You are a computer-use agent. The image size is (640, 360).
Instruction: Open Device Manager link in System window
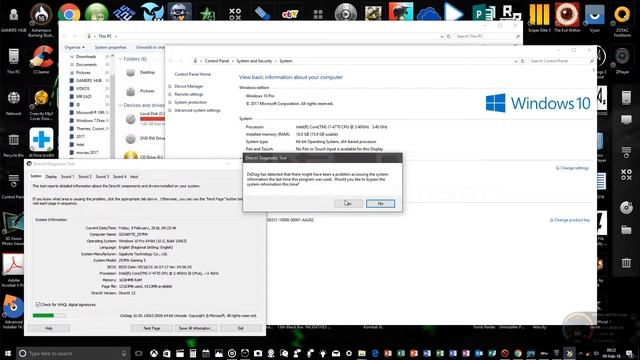tap(189, 86)
